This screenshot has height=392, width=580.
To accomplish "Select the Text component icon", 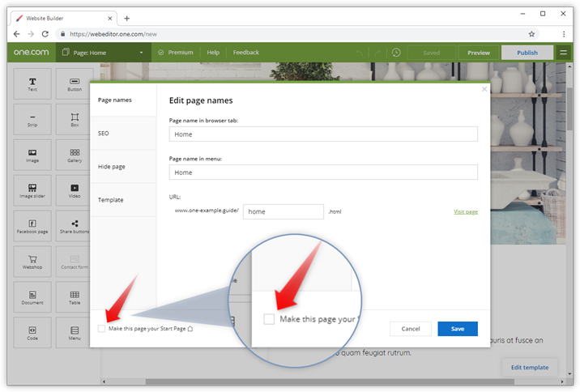I will (32, 83).
